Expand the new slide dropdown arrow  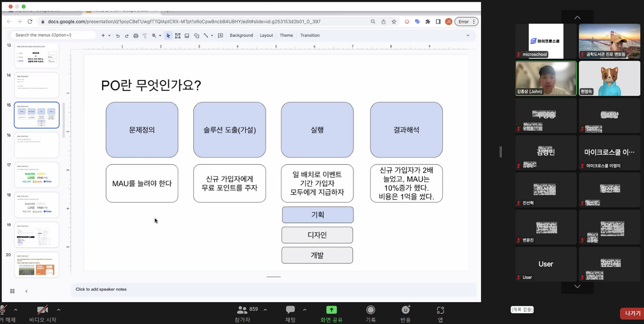[x=109, y=36]
